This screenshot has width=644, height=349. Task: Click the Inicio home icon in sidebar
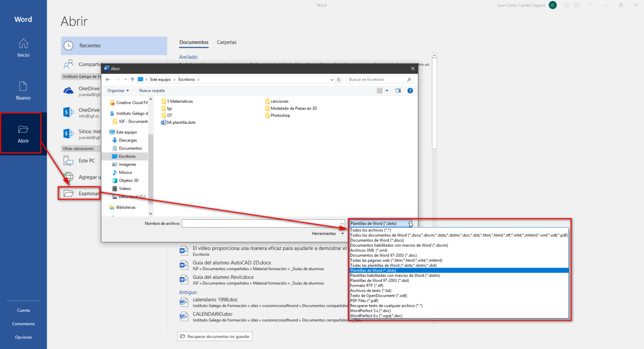23,43
